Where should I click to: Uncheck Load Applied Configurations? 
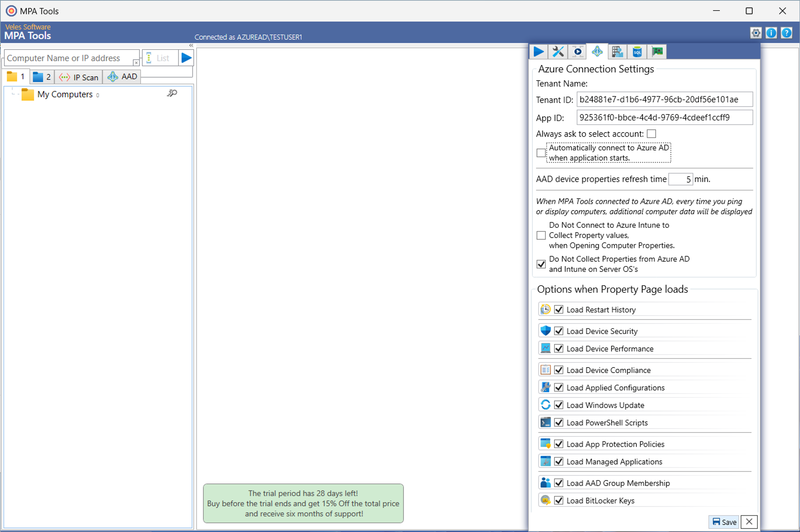click(559, 388)
